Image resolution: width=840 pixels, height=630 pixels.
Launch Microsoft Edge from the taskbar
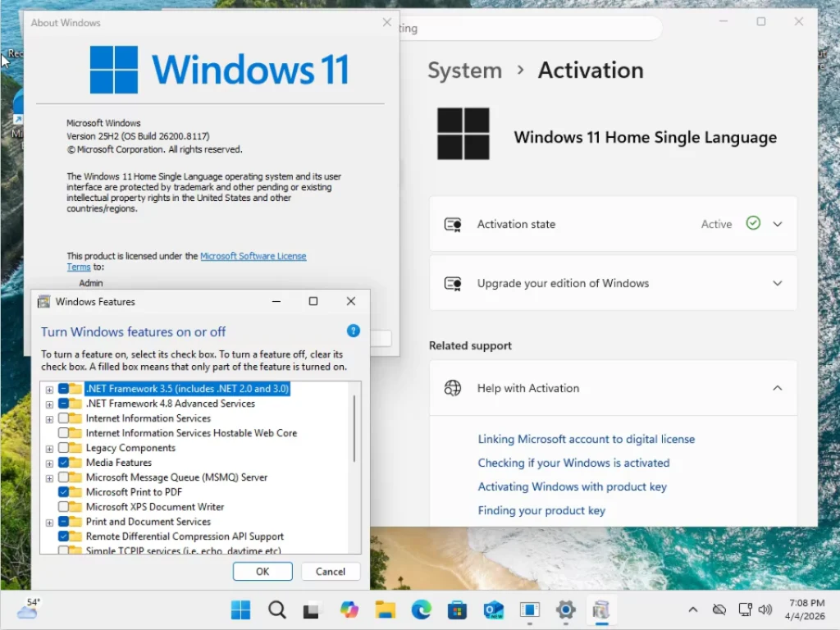pos(421,609)
